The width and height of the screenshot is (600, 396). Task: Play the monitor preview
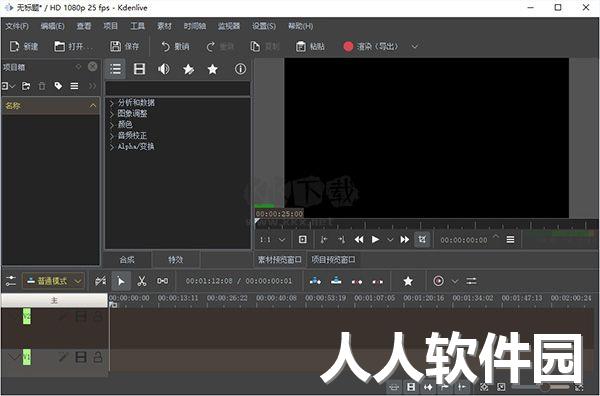(375, 240)
